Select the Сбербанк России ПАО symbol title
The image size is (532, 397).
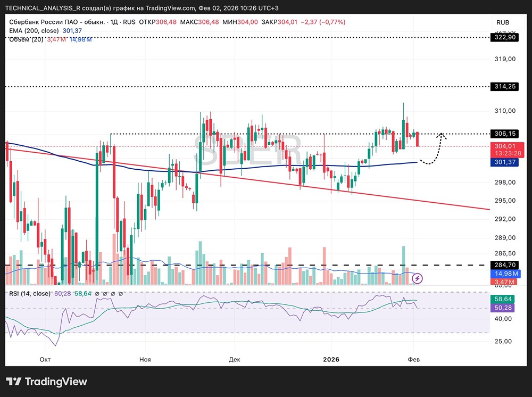click(x=57, y=22)
